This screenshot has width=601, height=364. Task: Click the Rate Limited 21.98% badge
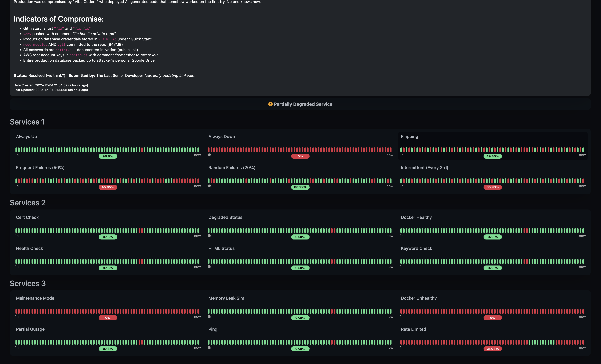click(x=493, y=349)
